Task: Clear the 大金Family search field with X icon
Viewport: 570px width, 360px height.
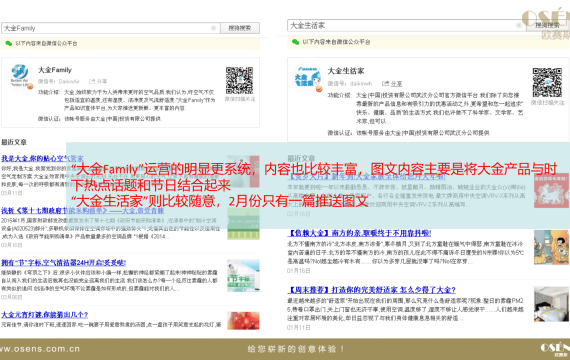Action: click(214, 28)
